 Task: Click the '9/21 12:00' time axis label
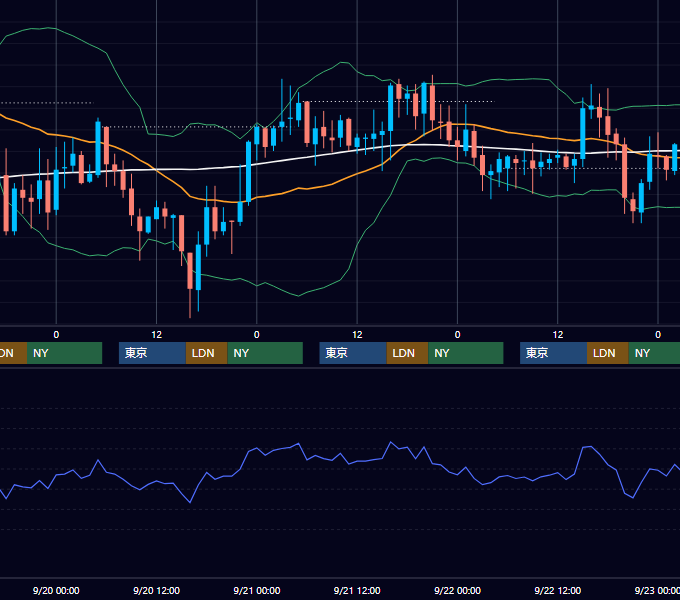point(357,590)
